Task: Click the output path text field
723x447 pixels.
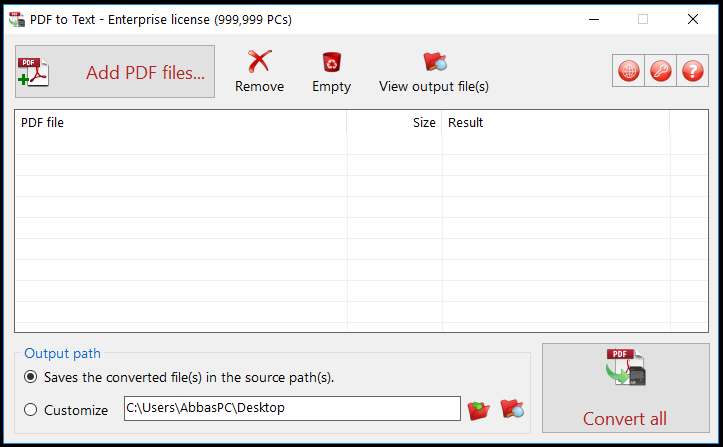Action: click(292, 408)
